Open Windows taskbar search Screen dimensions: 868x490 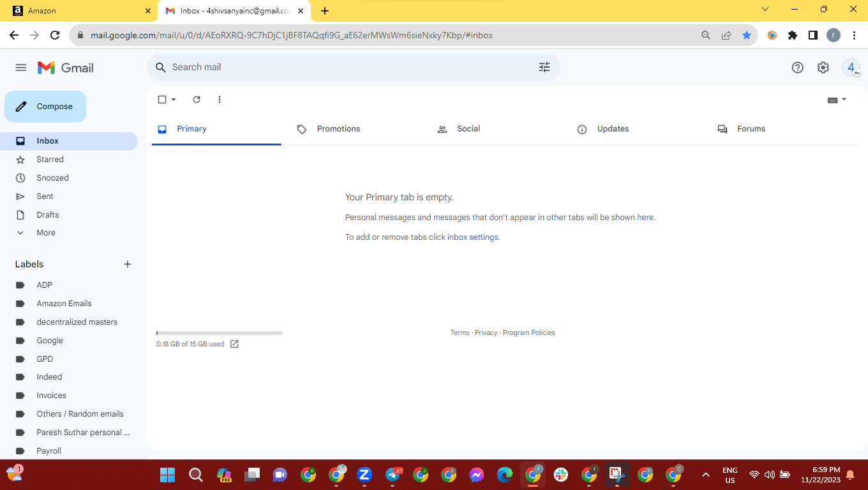click(x=196, y=475)
